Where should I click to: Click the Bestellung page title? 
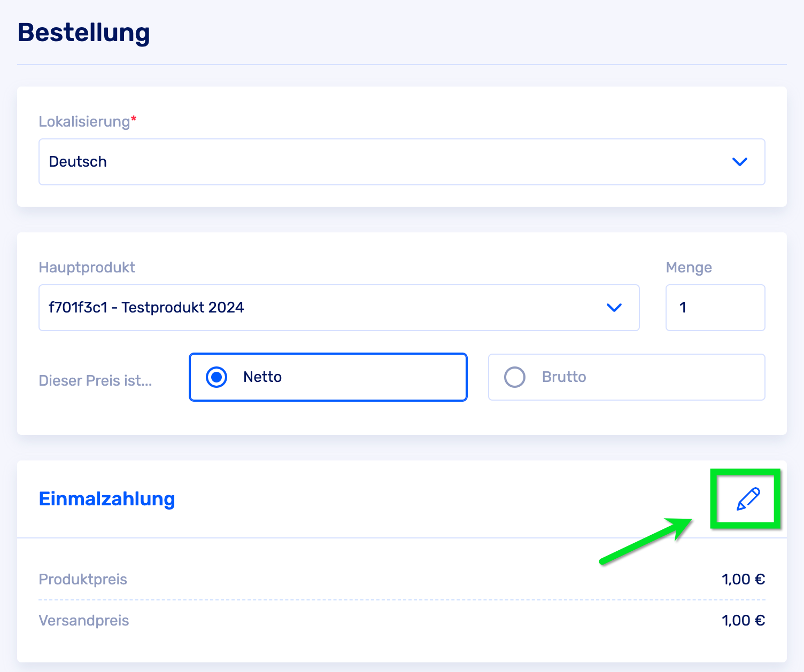[84, 33]
